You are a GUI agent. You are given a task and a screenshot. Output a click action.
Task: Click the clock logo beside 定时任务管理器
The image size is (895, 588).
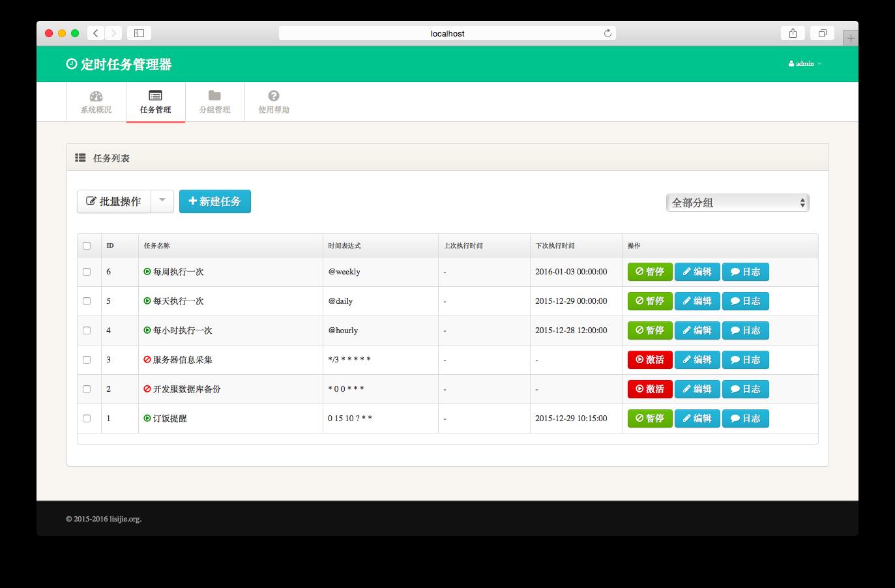(72, 64)
